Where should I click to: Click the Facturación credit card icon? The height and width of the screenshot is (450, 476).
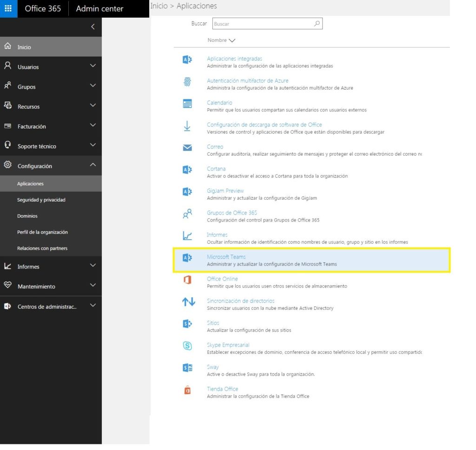7,125
